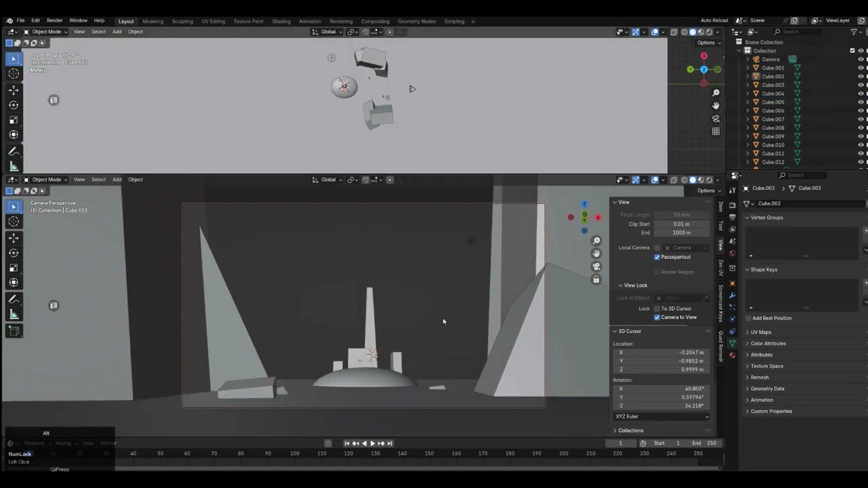Select Cube.005 in the outliner
The width and height of the screenshot is (868, 488).
[x=772, y=102]
